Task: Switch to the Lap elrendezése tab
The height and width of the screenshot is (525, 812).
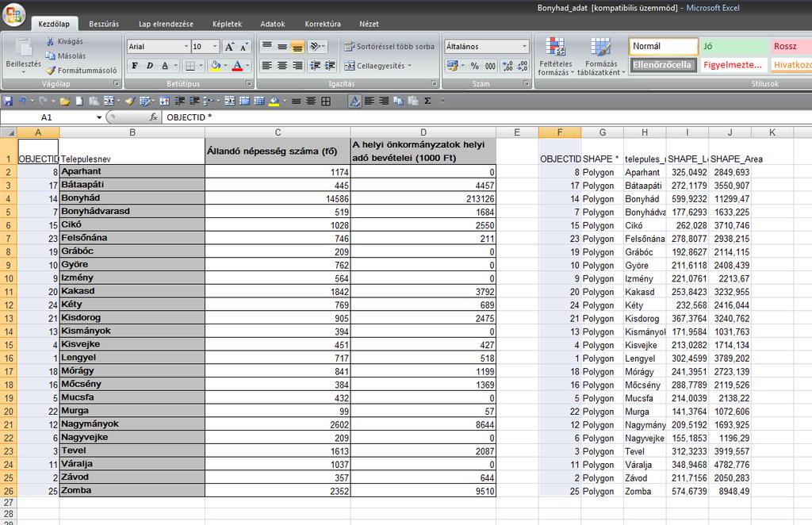Action: 166,24
